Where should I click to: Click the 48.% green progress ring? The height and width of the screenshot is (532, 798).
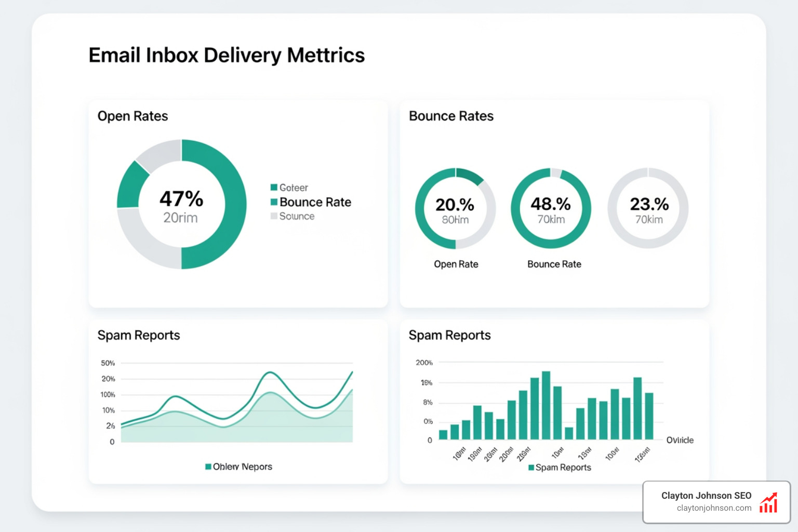pos(551,208)
